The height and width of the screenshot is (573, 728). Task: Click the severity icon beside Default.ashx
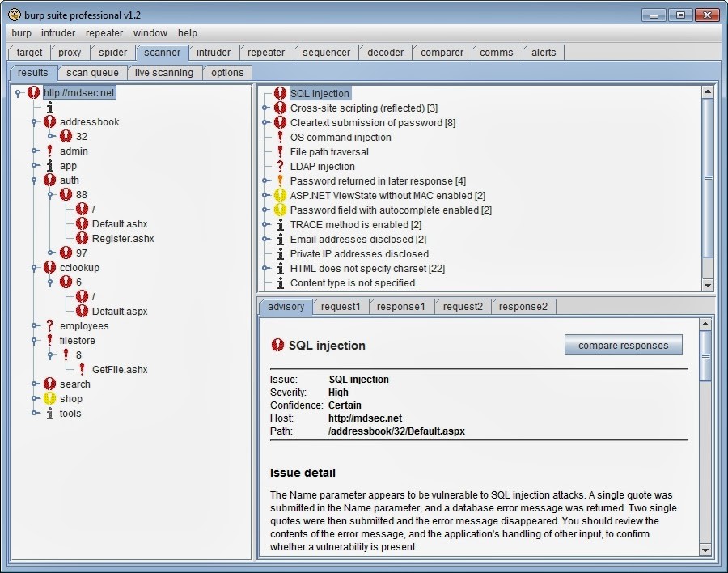(82, 223)
